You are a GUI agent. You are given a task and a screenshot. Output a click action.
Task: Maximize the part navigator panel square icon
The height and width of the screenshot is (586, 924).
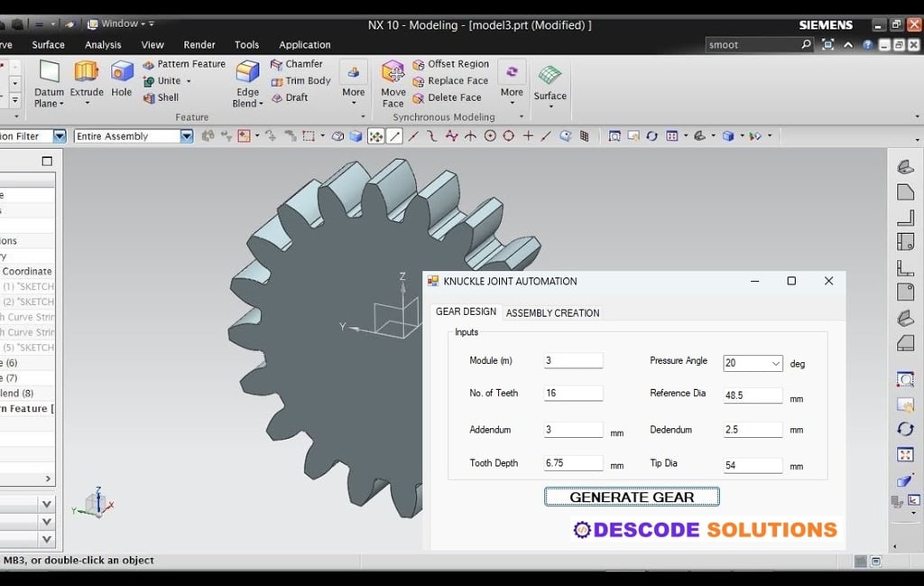[x=47, y=161]
